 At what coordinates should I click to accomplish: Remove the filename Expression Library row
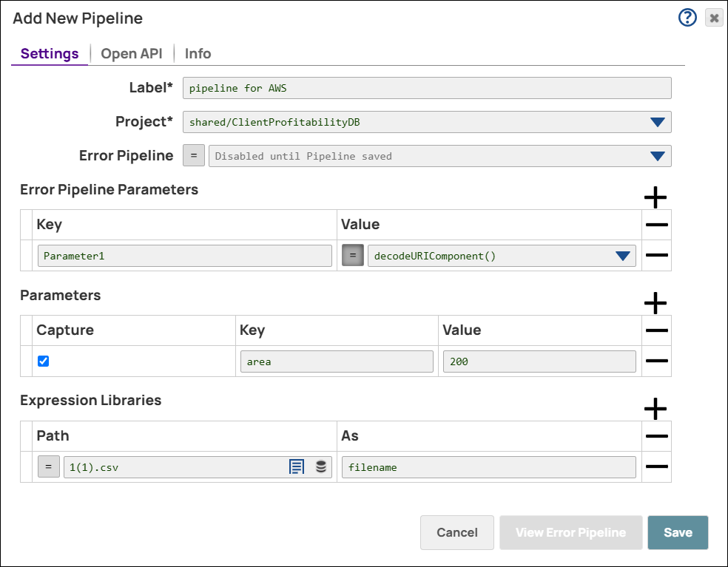click(x=657, y=466)
